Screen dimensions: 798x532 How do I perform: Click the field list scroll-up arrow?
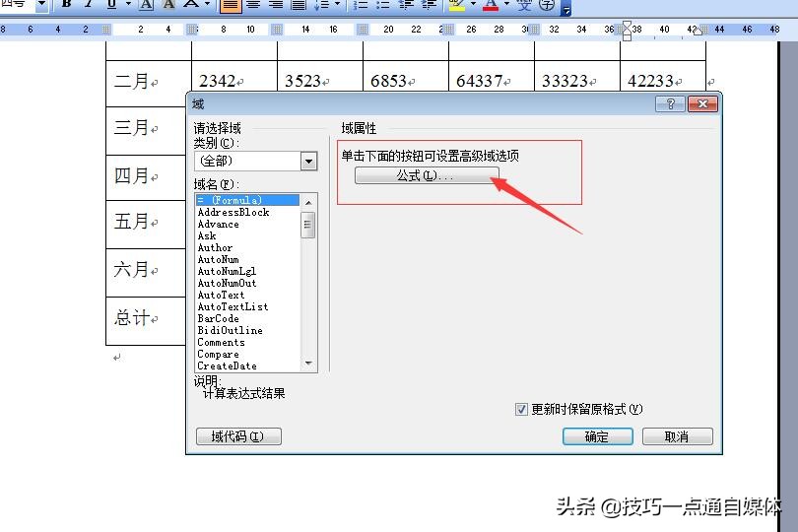point(308,202)
